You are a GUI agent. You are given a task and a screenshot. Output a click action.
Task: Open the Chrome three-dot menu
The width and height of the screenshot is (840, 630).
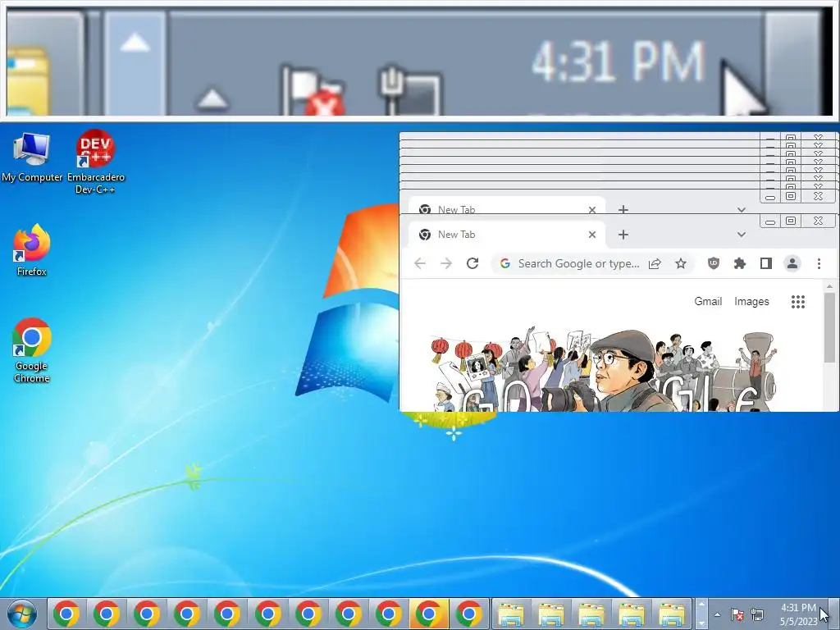tap(819, 263)
